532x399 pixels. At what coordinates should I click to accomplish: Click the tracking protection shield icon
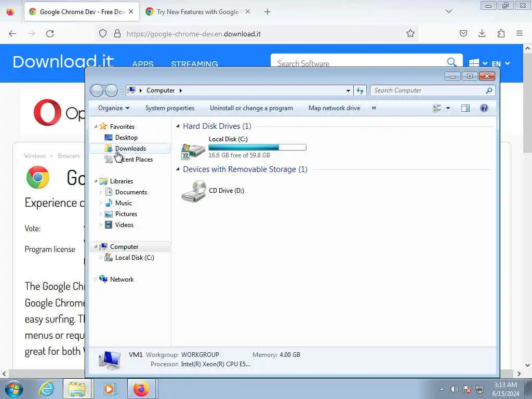(x=103, y=33)
